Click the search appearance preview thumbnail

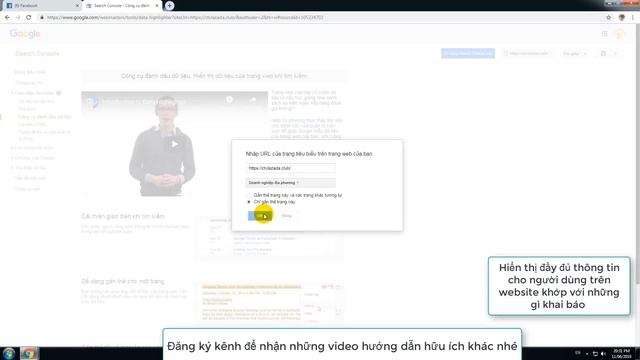point(269,238)
